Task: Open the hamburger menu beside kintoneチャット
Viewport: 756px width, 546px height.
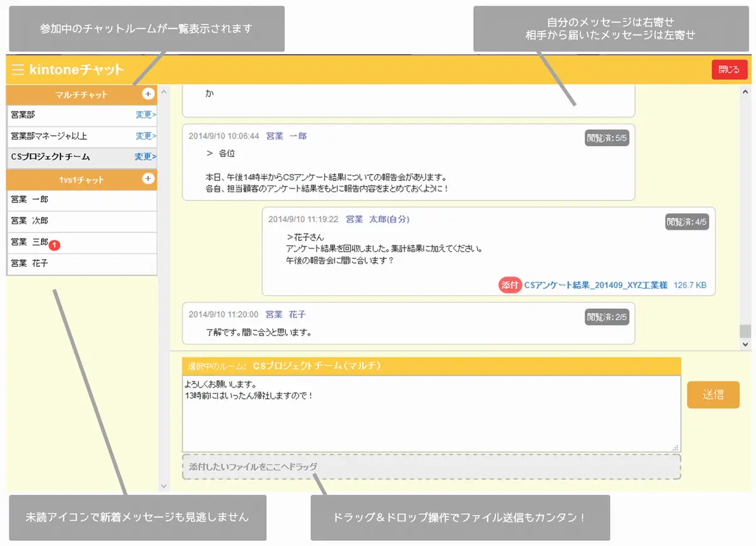Action: [x=17, y=69]
